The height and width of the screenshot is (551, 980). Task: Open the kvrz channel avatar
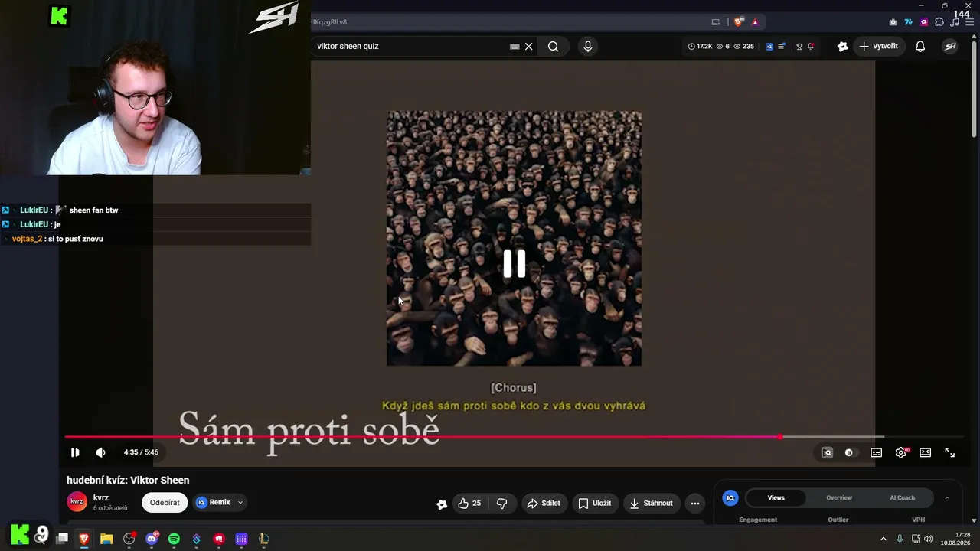[77, 502]
